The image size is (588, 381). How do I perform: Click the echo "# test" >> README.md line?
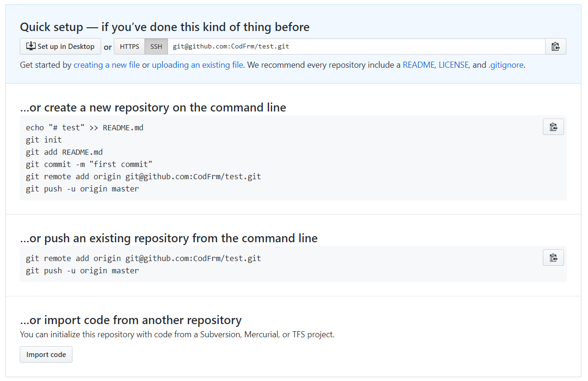click(x=85, y=127)
